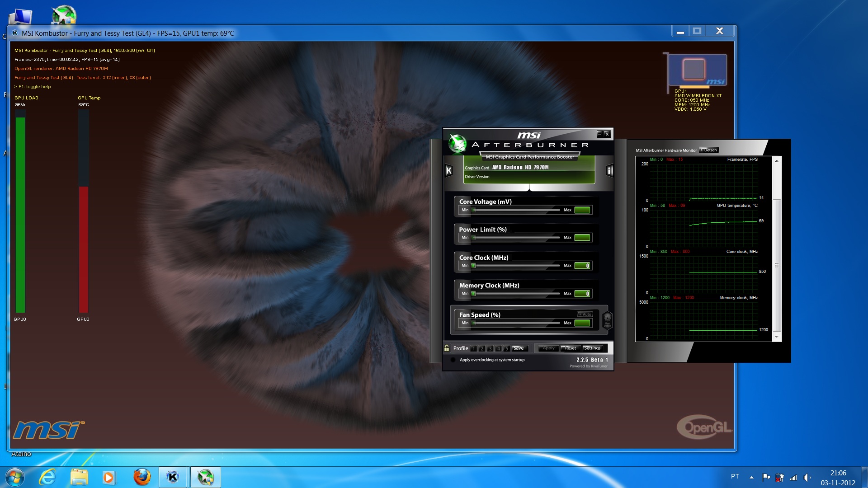The image size is (868, 488).
Task: Close the Afterburner window
Action: [x=607, y=134]
